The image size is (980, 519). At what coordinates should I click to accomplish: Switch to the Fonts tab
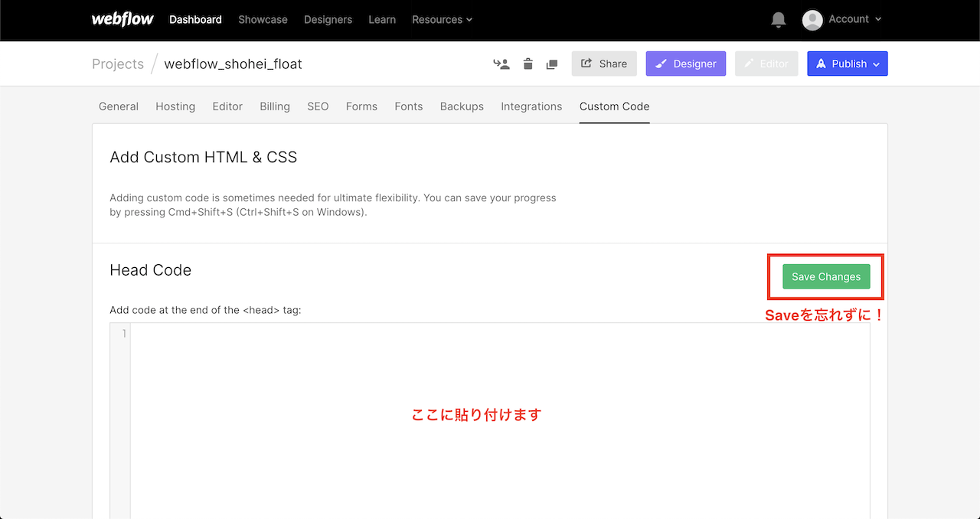coord(409,106)
